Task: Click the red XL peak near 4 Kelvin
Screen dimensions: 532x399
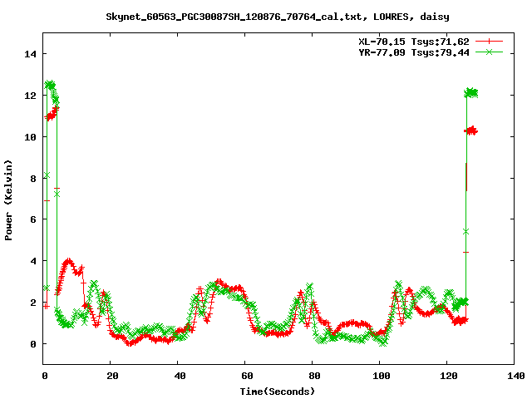Action: (x=69, y=262)
